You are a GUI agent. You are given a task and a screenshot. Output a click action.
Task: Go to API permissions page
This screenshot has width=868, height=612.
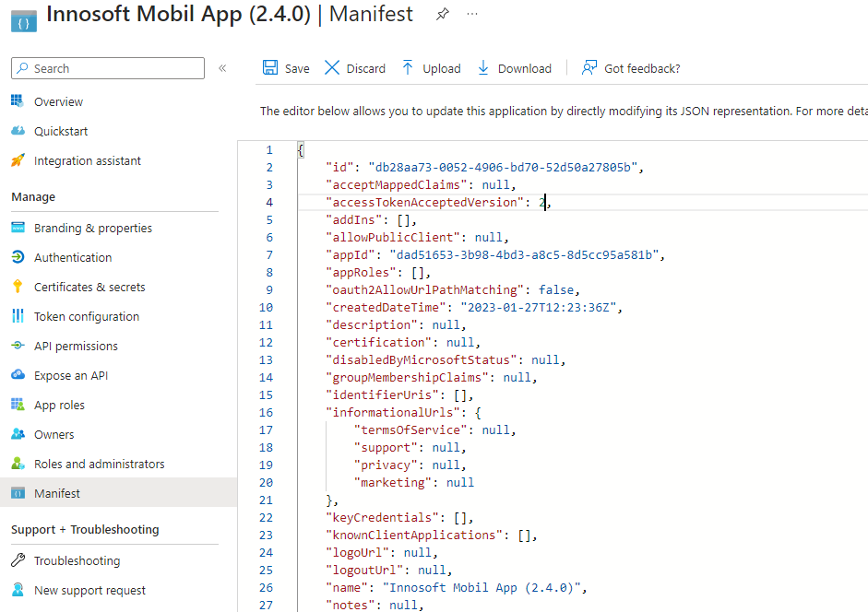(x=76, y=346)
